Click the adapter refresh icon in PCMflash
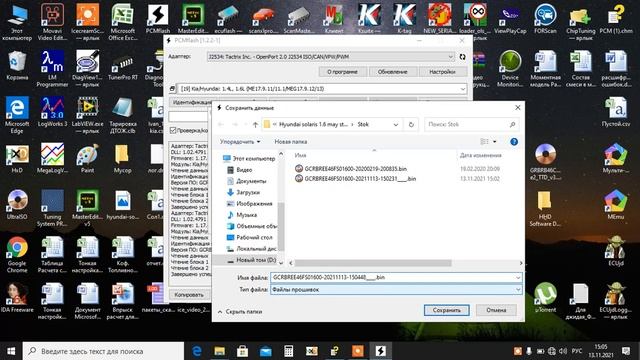The height and width of the screenshot is (360, 640). [x=462, y=57]
